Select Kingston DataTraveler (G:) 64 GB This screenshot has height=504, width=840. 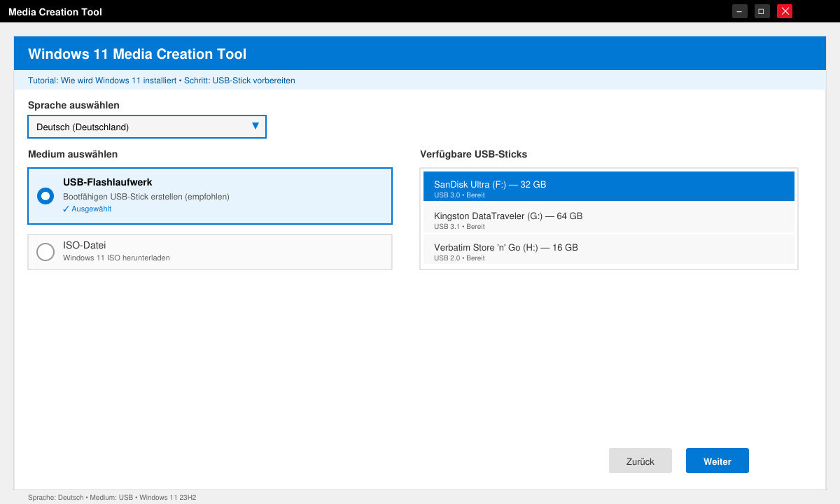tap(609, 218)
